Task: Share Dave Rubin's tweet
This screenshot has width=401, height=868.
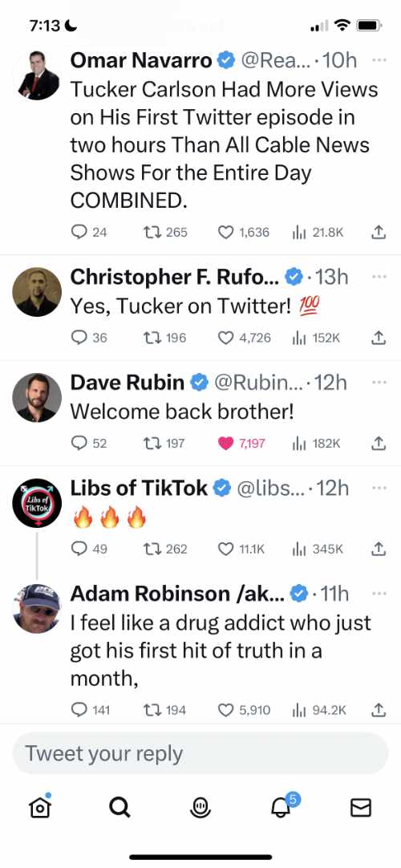Action: [378, 443]
